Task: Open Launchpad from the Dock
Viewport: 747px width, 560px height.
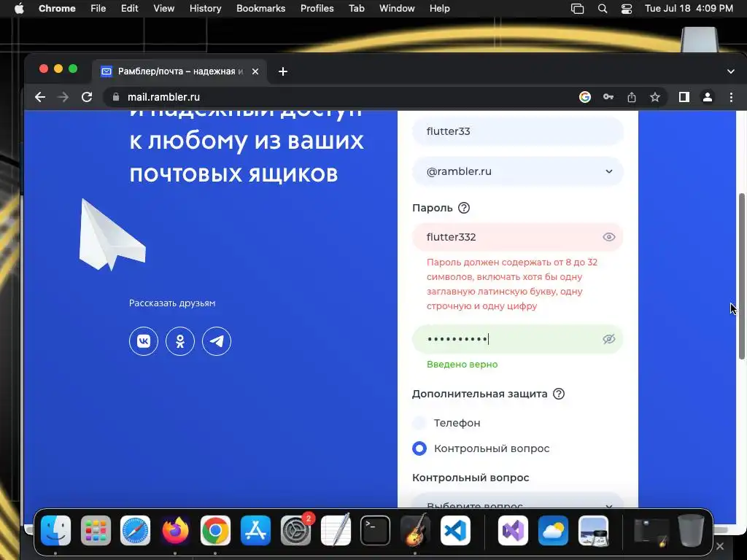Action: (x=96, y=530)
